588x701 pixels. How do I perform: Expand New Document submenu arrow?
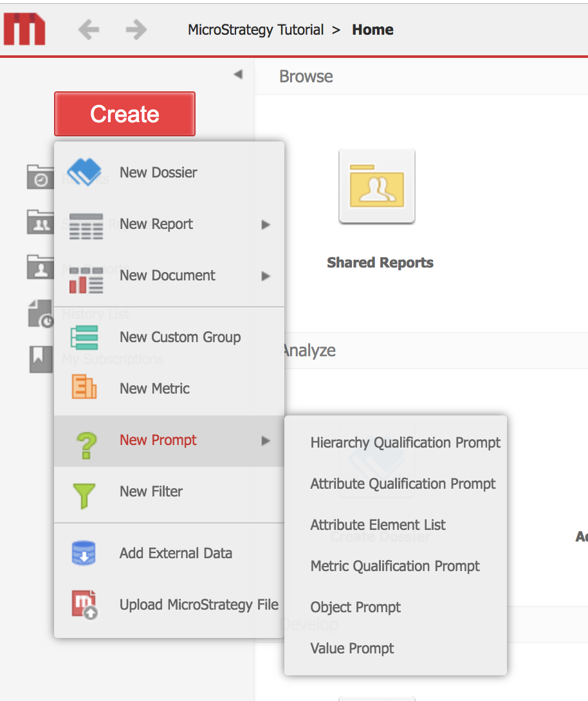point(266,276)
